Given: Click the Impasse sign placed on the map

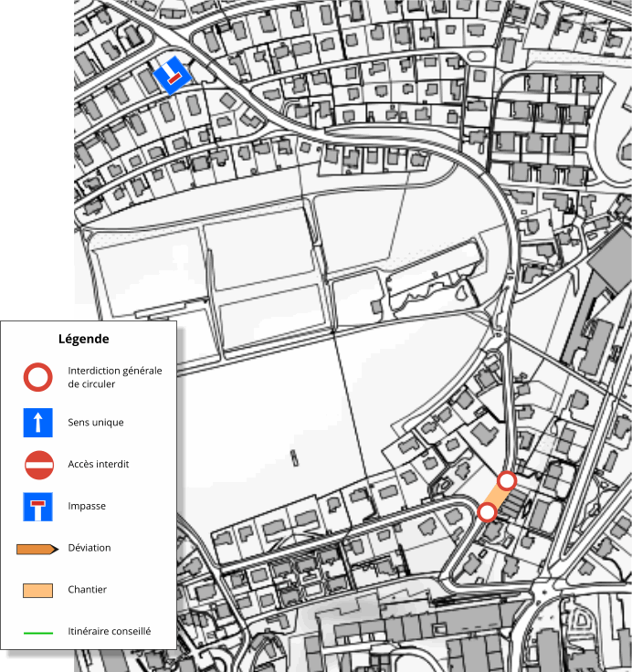Looking at the screenshot, I should pyautogui.click(x=172, y=75).
